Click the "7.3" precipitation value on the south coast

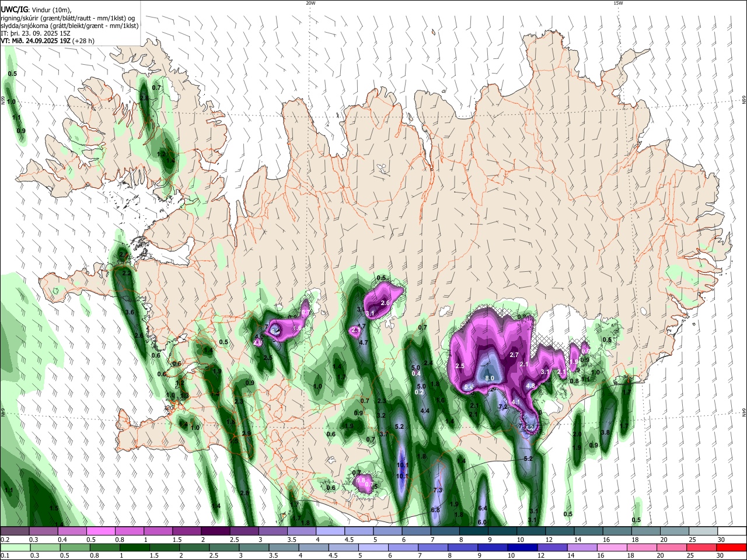tap(438, 490)
